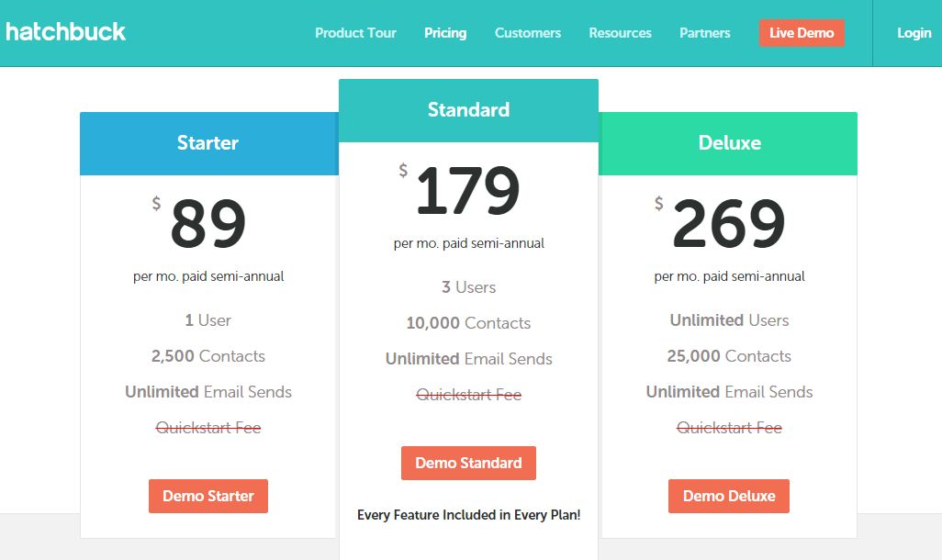Click the 89 Starter price
Screen dimensions: 942x560
pos(207,224)
